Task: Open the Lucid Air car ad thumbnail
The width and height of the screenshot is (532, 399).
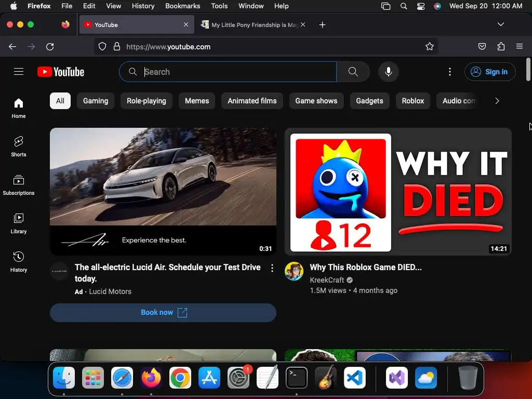Action: point(163,192)
